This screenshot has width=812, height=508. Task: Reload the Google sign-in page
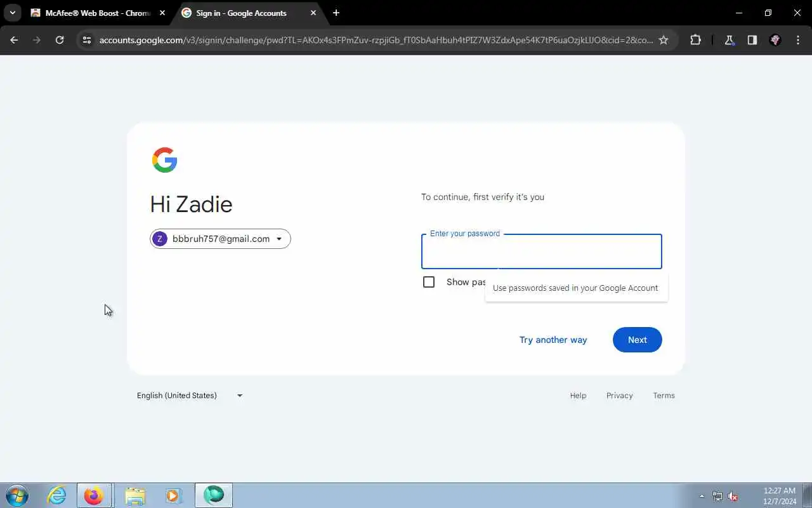coord(60,40)
